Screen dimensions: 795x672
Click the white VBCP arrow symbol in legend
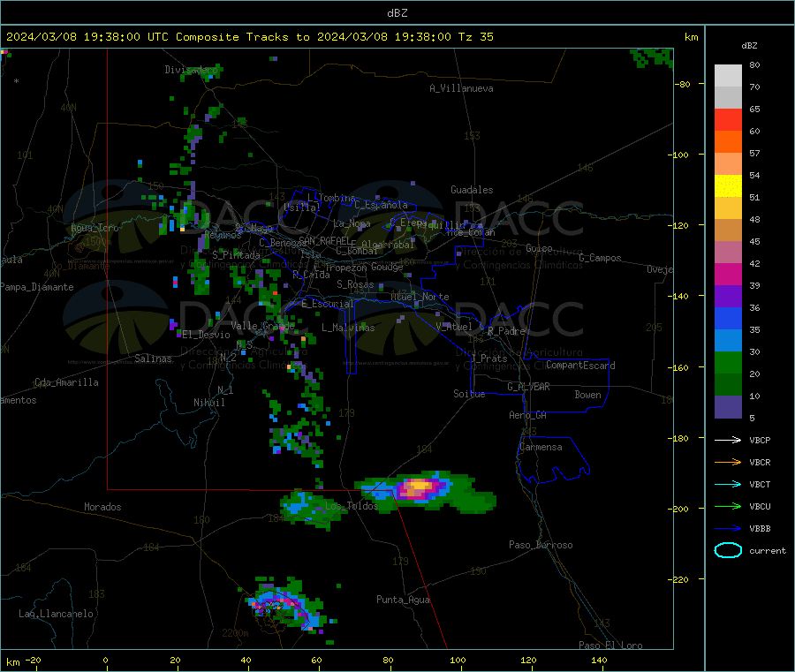(728, 440)
